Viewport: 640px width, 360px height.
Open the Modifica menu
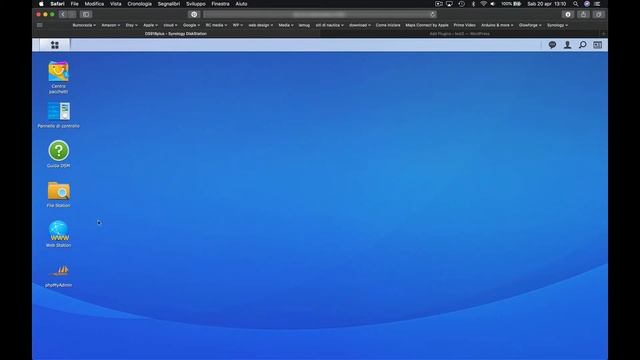pos(94,4)
